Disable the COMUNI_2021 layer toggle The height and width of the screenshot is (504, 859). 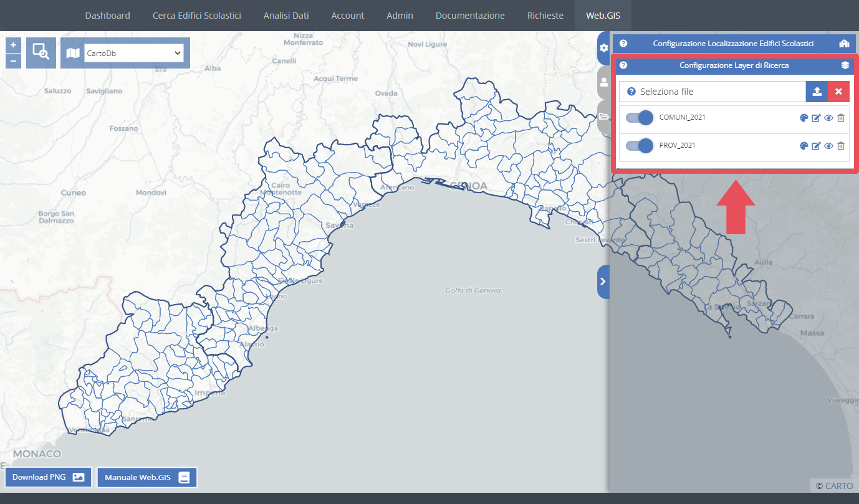point(639,118)
